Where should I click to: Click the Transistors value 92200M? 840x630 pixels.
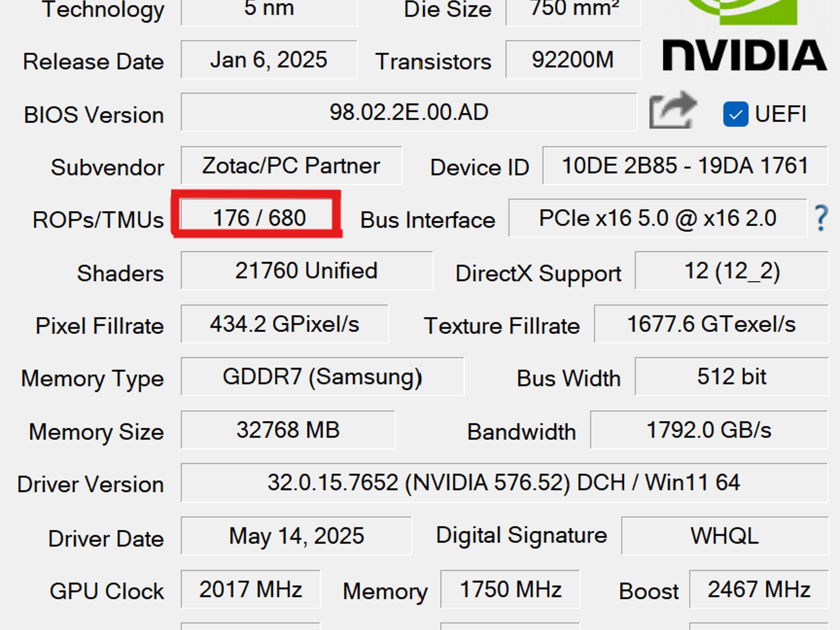click(x=573, y=60)
